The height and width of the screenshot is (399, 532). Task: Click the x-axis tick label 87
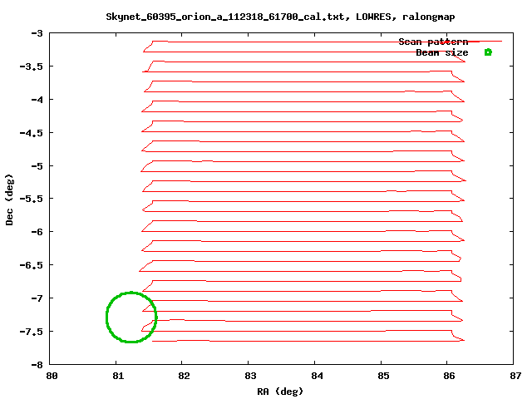515,376
